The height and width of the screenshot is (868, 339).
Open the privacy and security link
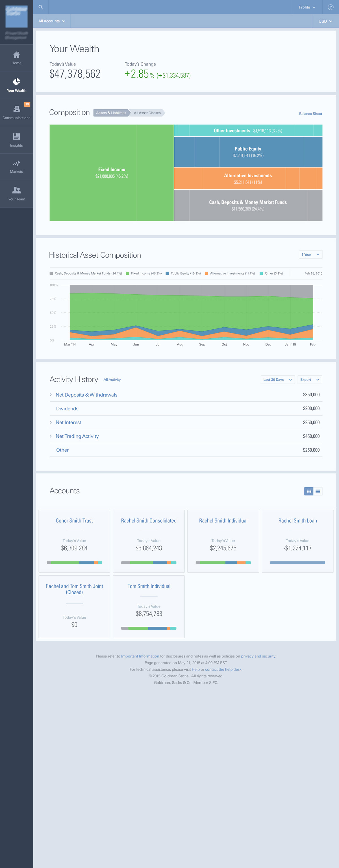pyautogui.click(x=258, y=656)
